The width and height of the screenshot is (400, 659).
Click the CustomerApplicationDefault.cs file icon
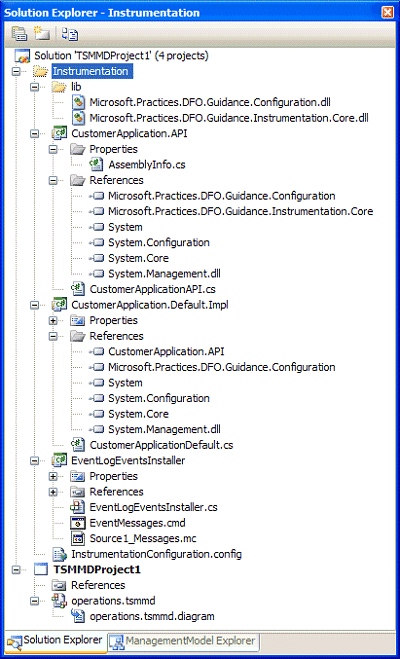tap(79, 445)
